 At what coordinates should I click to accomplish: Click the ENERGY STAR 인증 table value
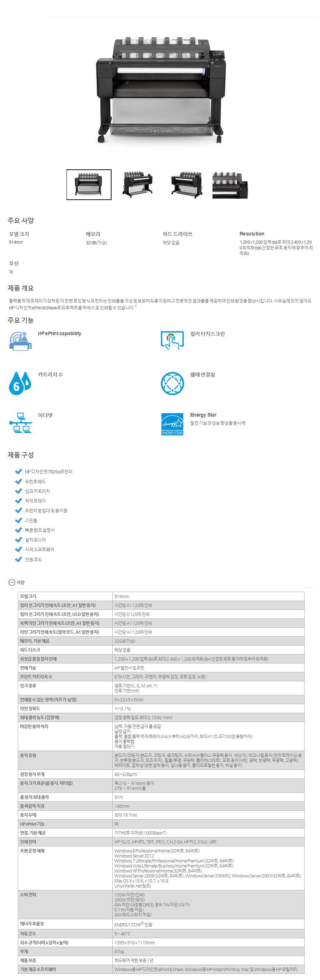[x=133, y=924]
